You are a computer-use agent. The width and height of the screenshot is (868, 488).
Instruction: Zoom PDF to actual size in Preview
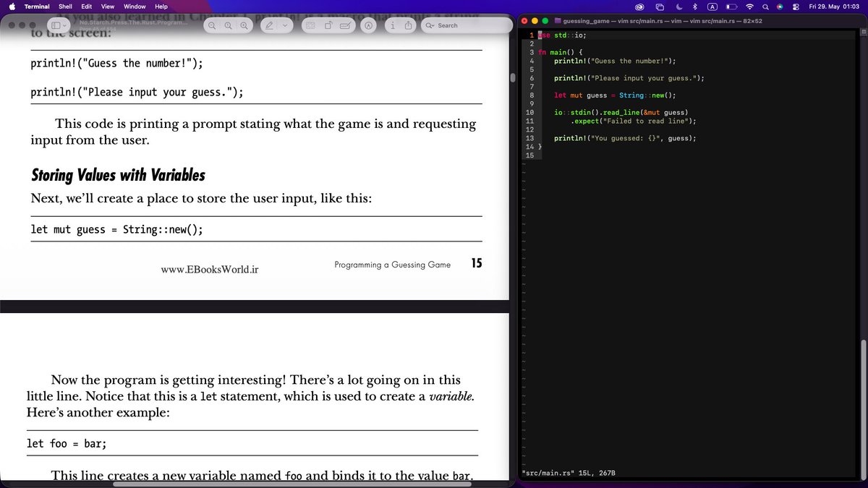click(x=228, y=25)
